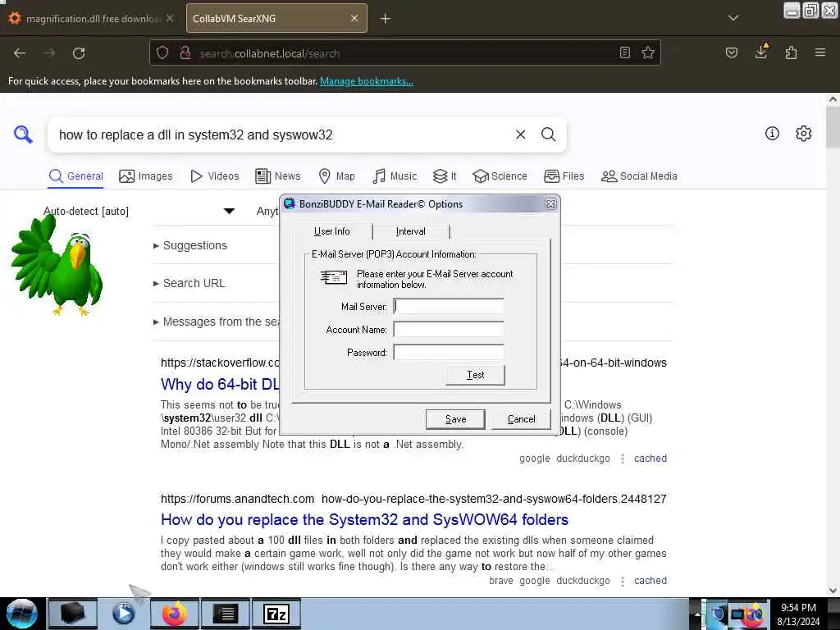840x630 pixels.
Task: Click the Manage bookmarks link
Action: pyautogui.click(x=367, y=81)
